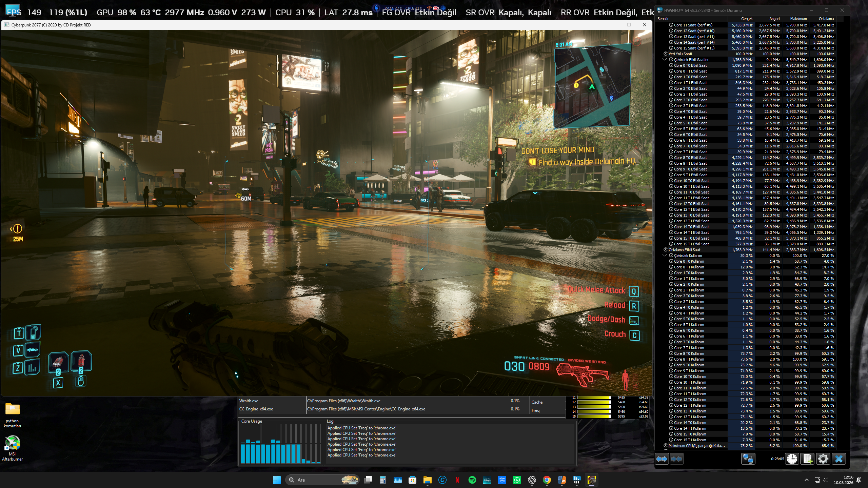
Task: Show hidden system tray icons
Action: (807, 480)
